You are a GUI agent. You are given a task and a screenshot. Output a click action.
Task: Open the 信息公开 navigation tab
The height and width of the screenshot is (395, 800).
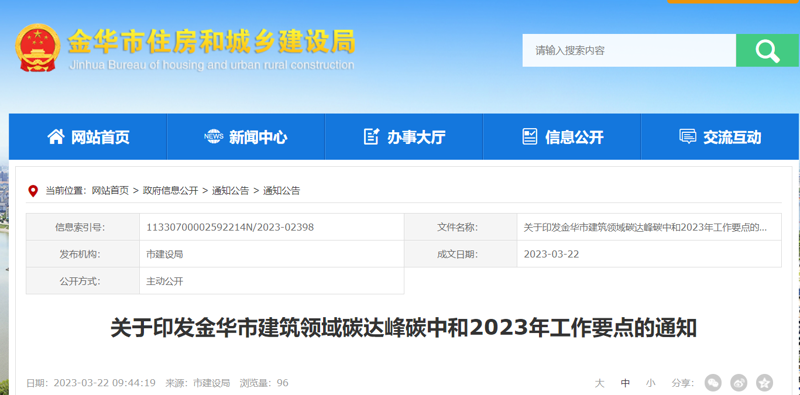562,136
